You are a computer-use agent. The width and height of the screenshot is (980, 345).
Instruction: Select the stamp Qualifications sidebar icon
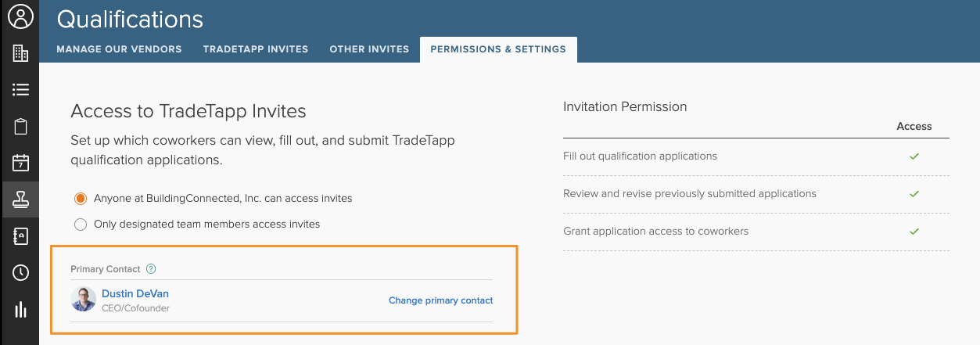click(20, 199)
